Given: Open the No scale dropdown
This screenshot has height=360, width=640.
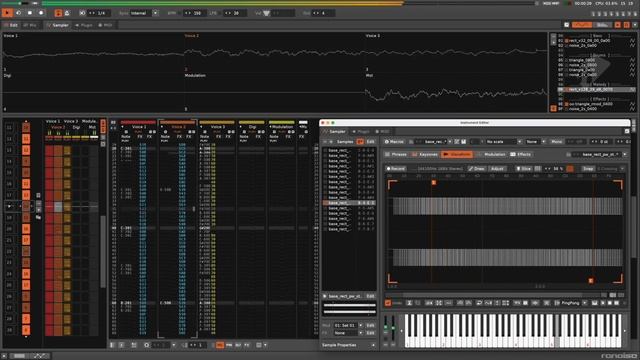Looking at the screenshot, I should [504, 142].
